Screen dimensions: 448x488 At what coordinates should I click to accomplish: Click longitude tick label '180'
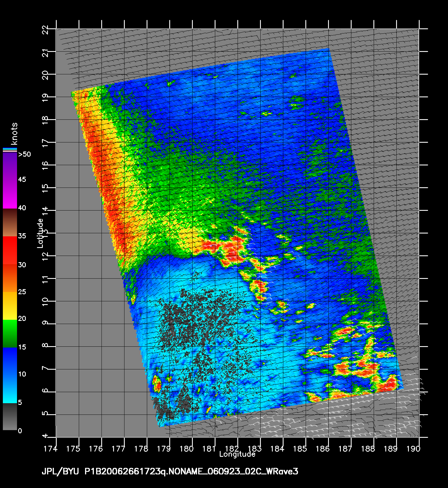[187, 449]
